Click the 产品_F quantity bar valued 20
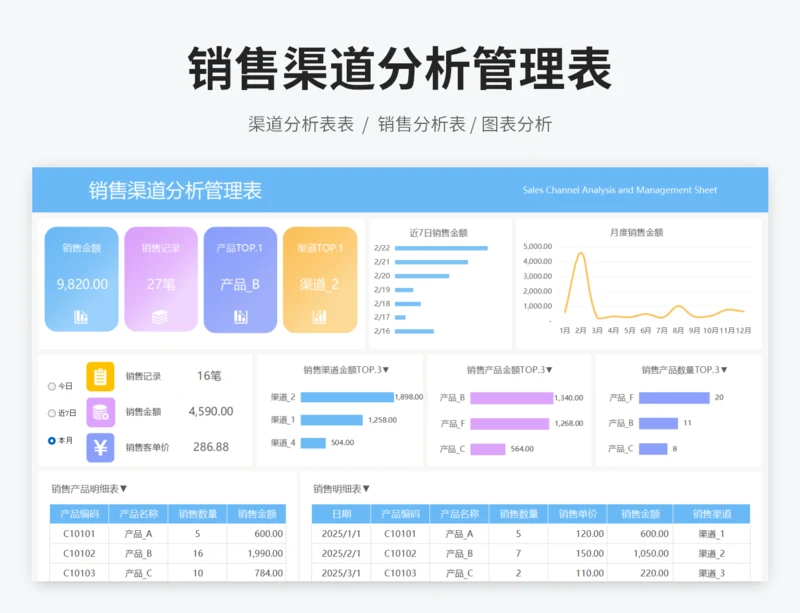Screen dimensions: 800x613 (674, 398)
